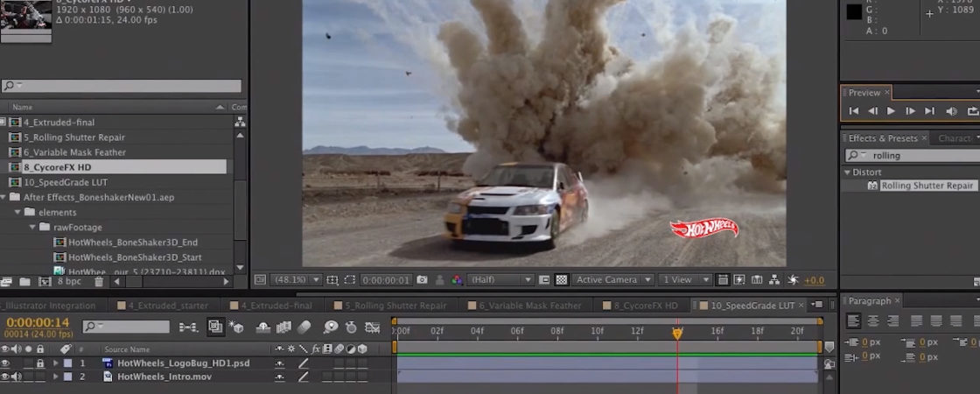Create a new folder in Project panel

tap(24, 282)
